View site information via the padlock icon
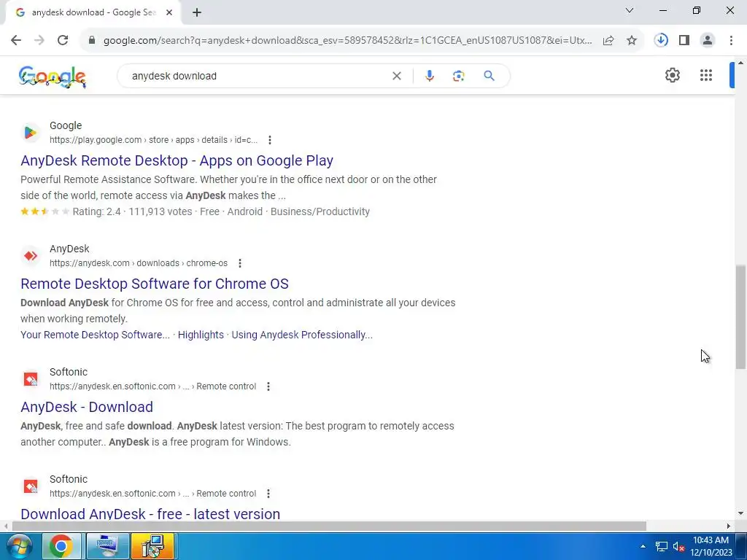 click(92, 41)
